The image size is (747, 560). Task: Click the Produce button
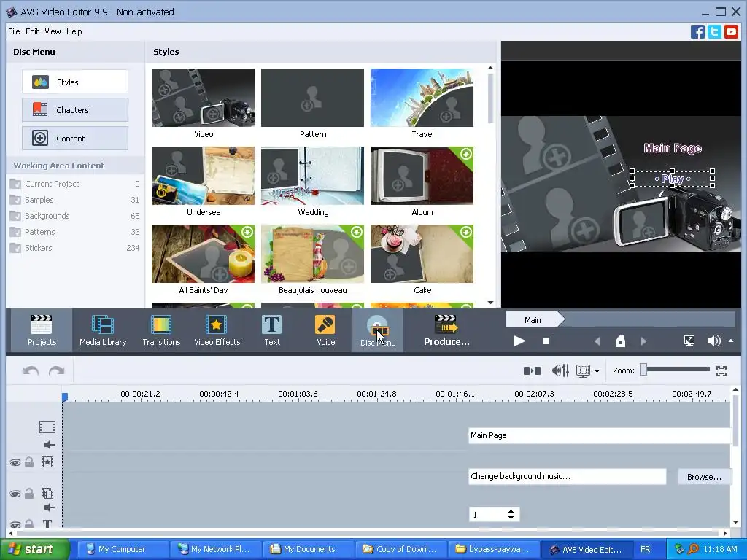446,330
